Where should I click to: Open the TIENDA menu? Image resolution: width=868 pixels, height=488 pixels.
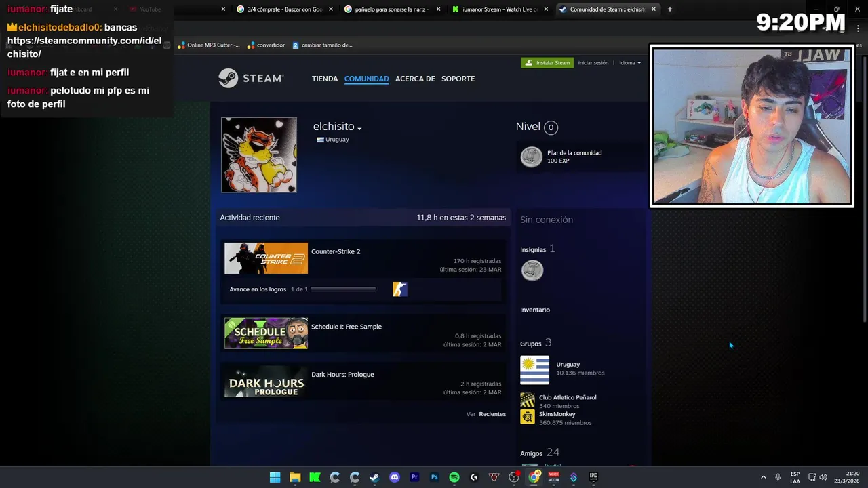325,79
